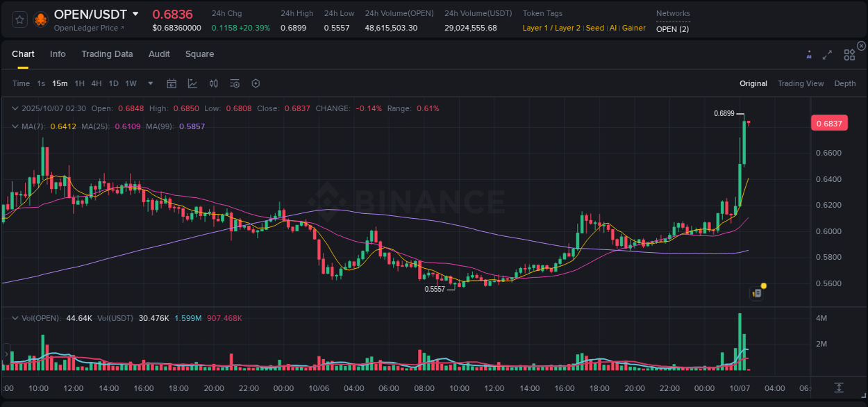Collapse the MA indicator row

[x=15, y=126]
